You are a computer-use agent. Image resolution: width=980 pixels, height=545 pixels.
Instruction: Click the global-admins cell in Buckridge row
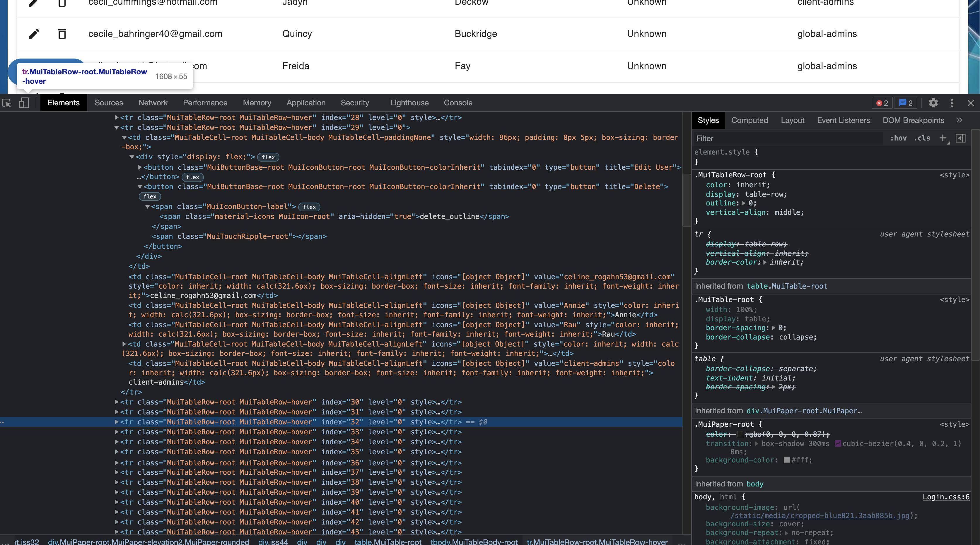pyautogui.click(x=827, y=34)
